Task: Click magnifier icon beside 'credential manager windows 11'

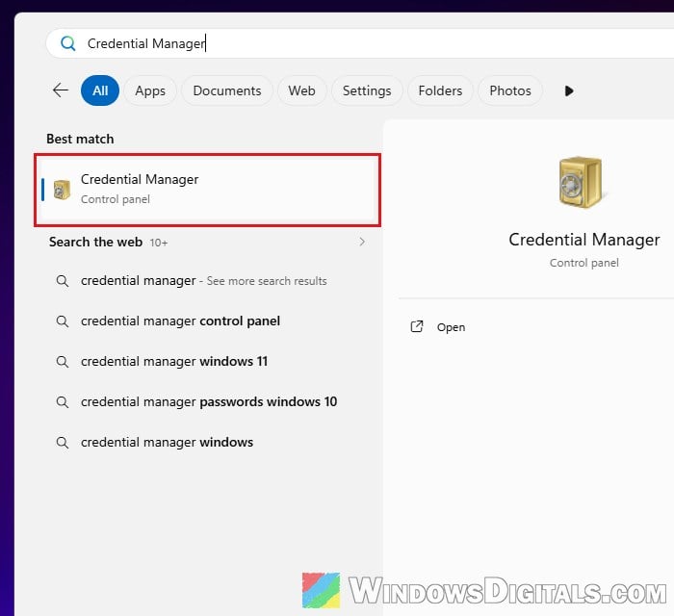Action: [63, 362]
